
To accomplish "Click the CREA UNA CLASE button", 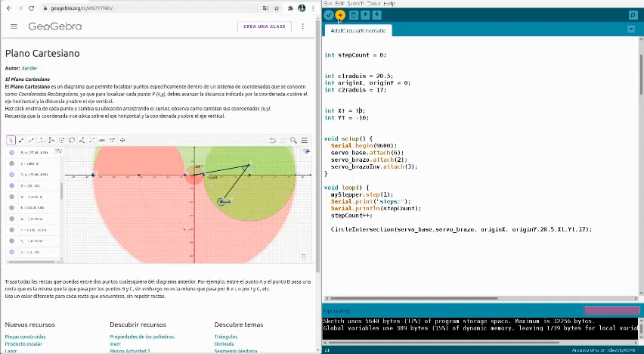I will (265, 26).
